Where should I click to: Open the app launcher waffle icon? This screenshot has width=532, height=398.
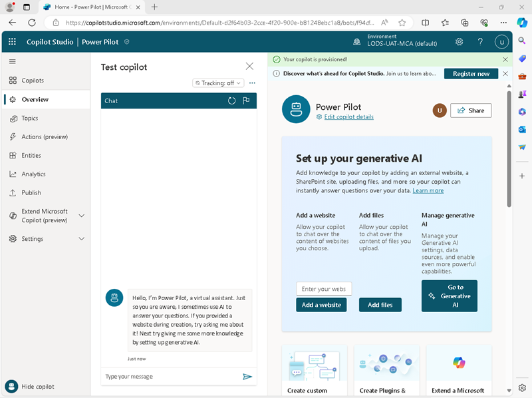12,42
